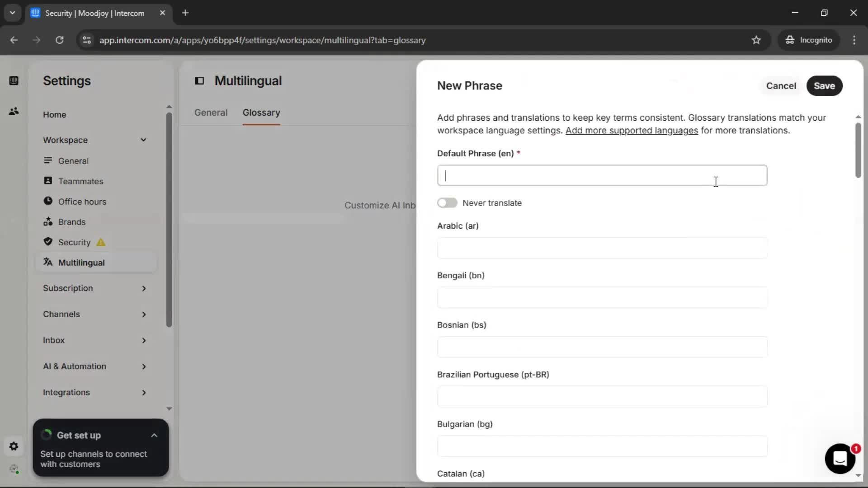Screen dimensions: 868x488
Task: Select the Glossary tab
Action: pos(261,113)
